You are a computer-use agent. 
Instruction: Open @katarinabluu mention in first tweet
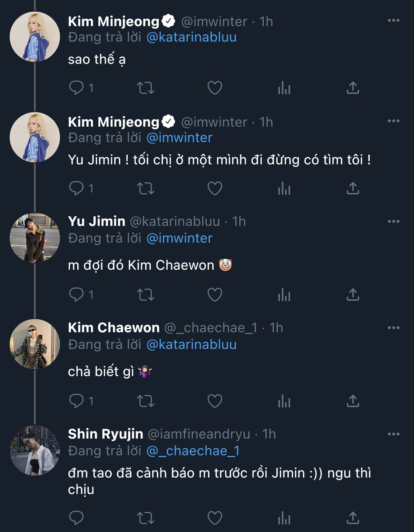(192, 37)
